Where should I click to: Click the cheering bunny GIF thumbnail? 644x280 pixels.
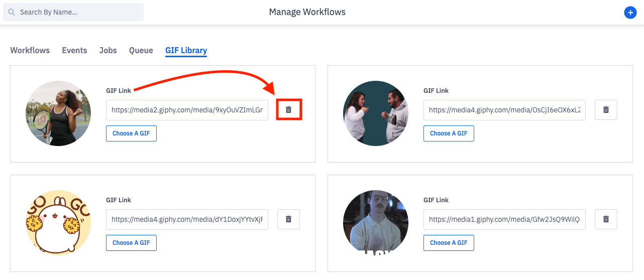[x=58, y=223]
